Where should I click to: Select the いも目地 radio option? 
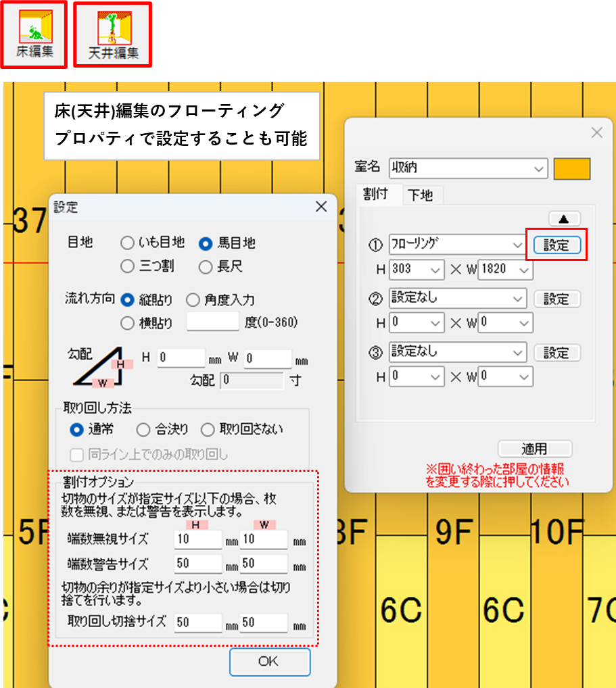tap(127, 243)
